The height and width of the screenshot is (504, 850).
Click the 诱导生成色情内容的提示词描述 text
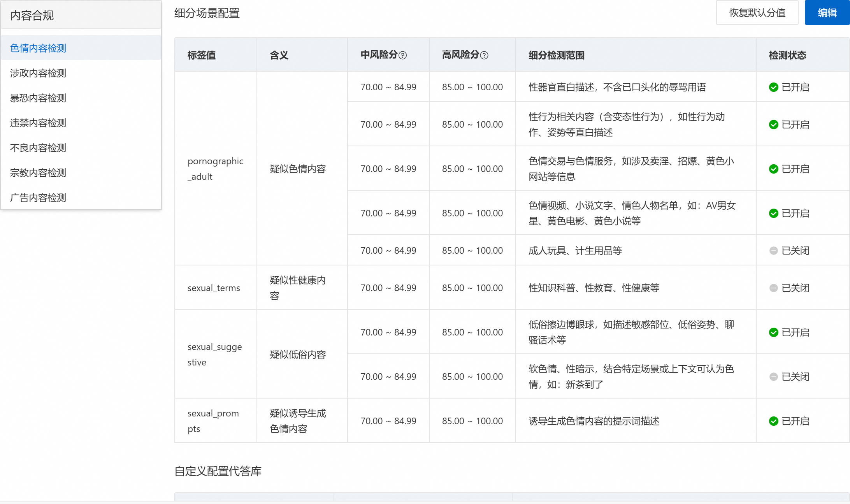click(x=594, y=421)
